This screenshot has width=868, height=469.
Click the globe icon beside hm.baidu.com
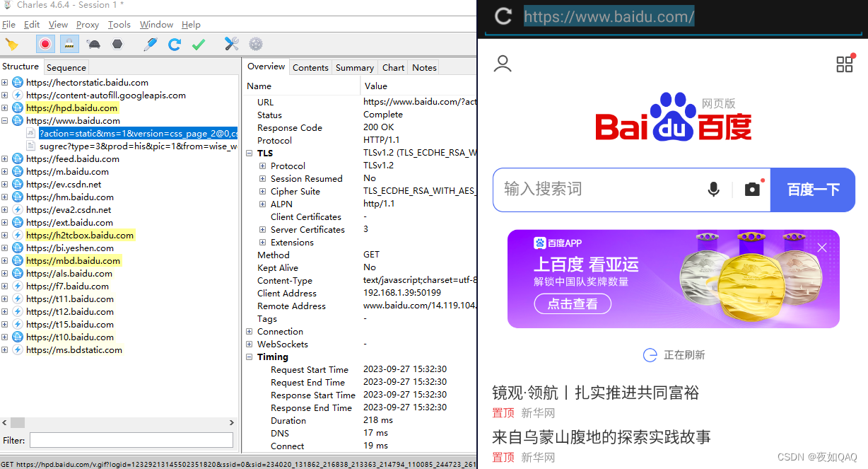(18, 197)
